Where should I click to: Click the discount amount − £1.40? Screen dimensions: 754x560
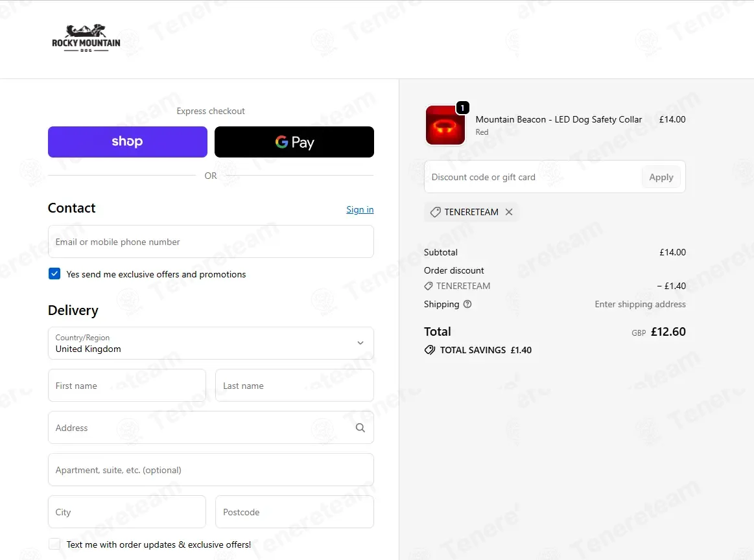coord(671,286)
